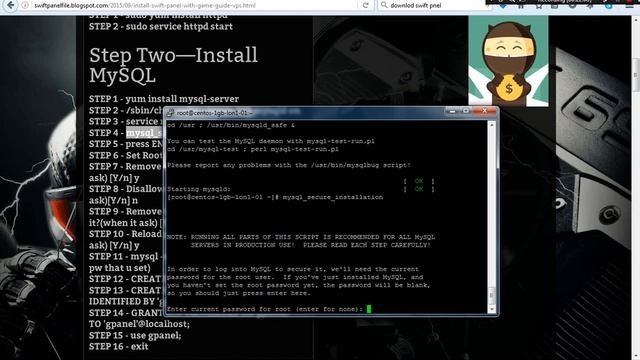This screenshot has width=640, height=360.
Task: Click highlighted 'mysql_' text in STEP 4
Action: pos(145,133)
